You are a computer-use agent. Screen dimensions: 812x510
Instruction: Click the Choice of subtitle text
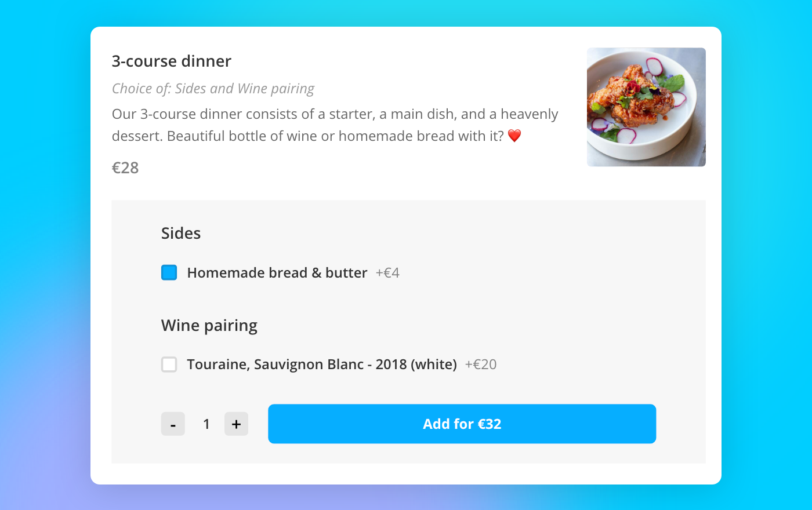click(212, 88)
